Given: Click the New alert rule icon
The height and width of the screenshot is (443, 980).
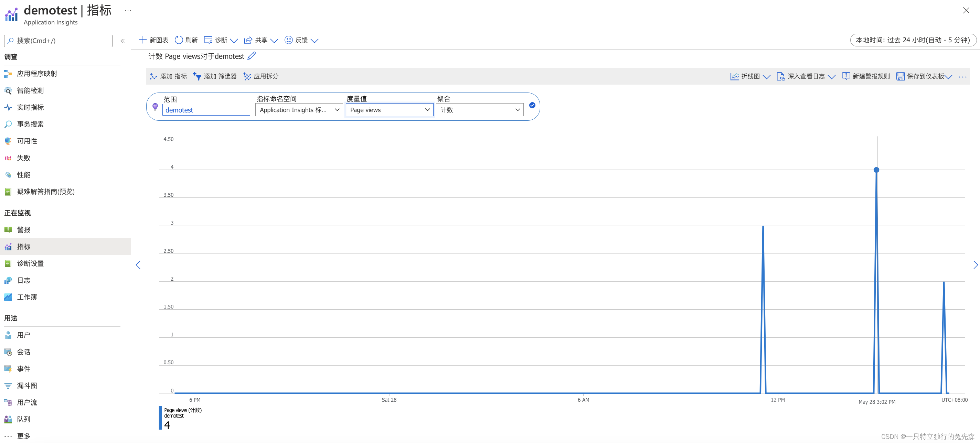Looking at the screenshot, I should pos(846,76).
